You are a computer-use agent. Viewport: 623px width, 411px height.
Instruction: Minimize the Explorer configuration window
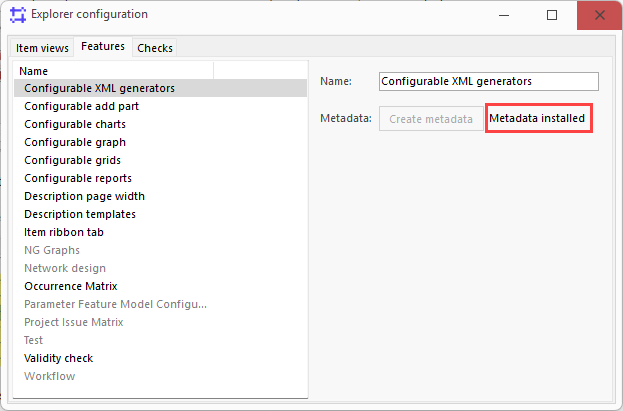click(x=504, y=15)
